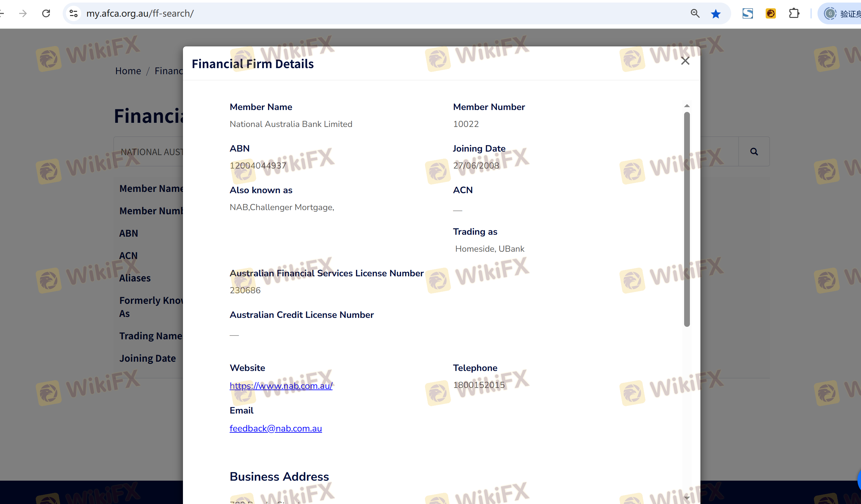This screenshot has width=861, height=504.
Task: Click the browser forward arrow
Action: [23, 13]
